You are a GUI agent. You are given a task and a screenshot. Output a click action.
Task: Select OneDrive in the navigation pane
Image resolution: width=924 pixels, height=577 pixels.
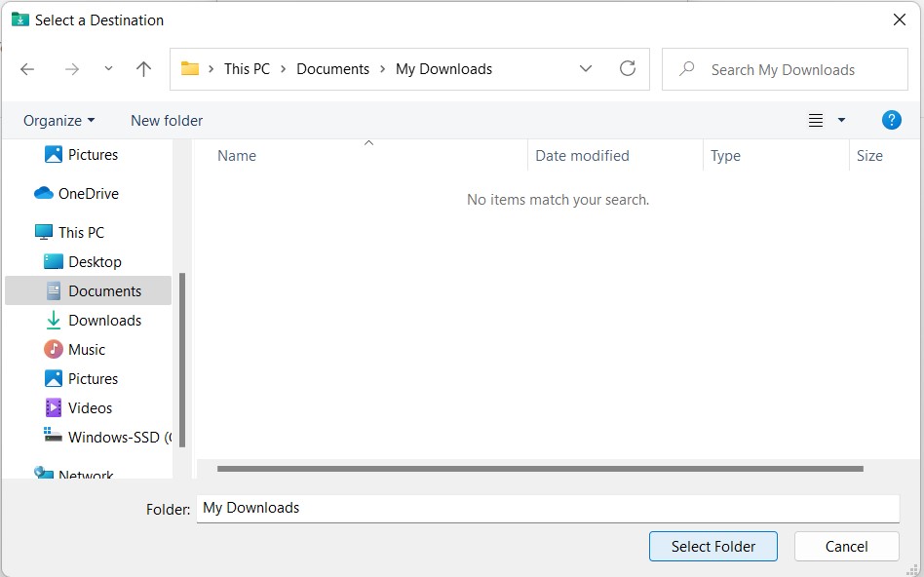pyautogui.click(x=88, y=194)
